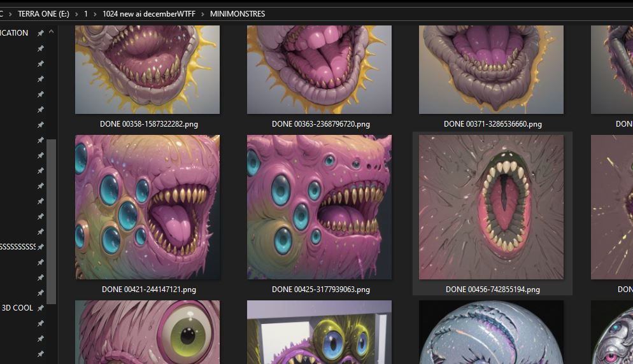Select thumbnail of DONE 00358-1587322282.png
This screenshot has height=364, width=633.
[147, 69]
